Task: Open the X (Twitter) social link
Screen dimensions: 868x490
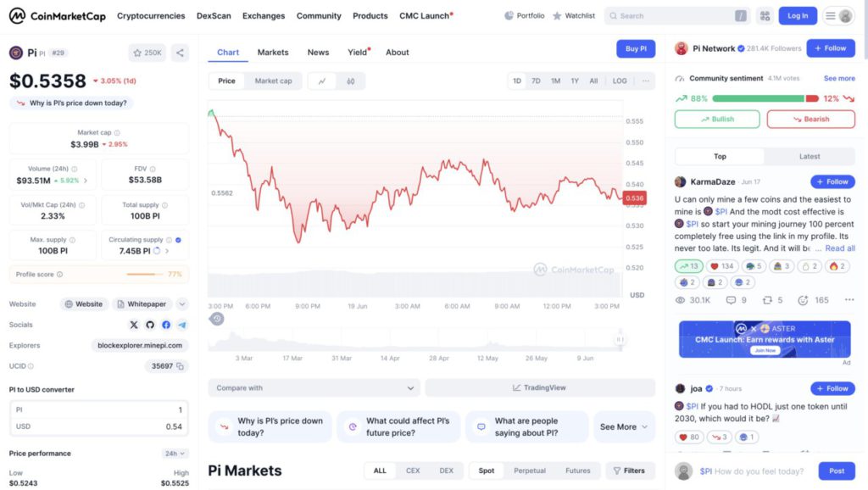Action: pyautogui.click(x=134, y=325)
